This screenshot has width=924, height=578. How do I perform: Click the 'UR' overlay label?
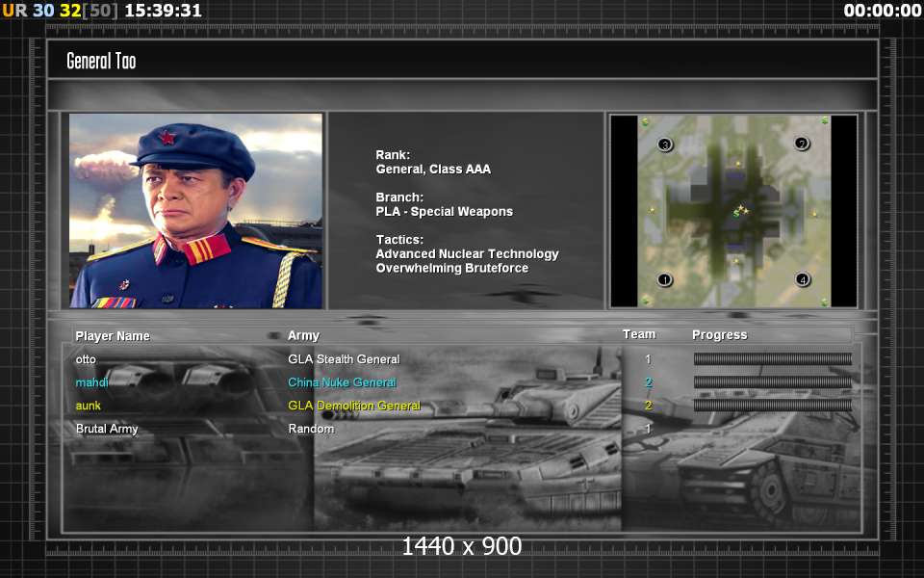pos(14,10)
